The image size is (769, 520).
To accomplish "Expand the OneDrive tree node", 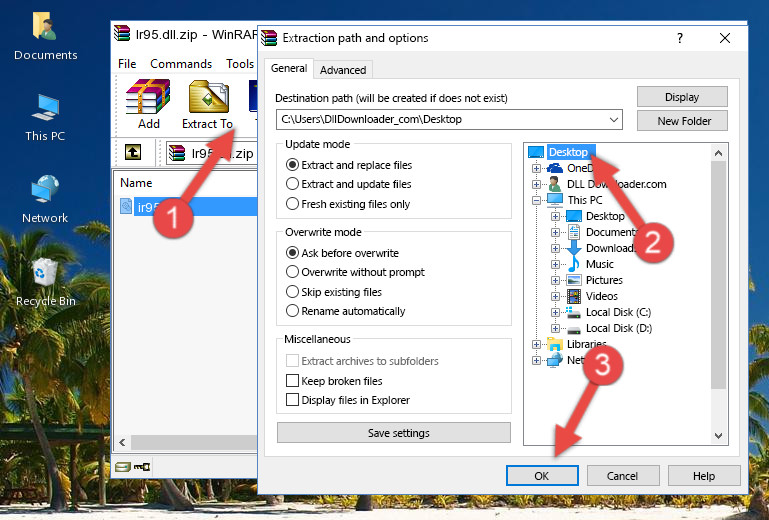I will [x=536, y=168].
